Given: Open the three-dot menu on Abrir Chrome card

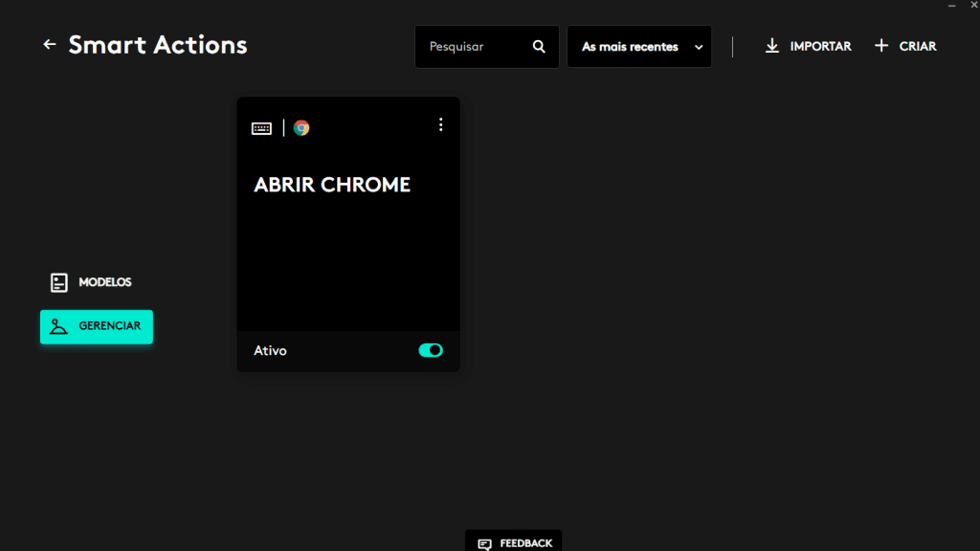Looking at the screenshot, I should pyautogui.click(x=440, y=124).
